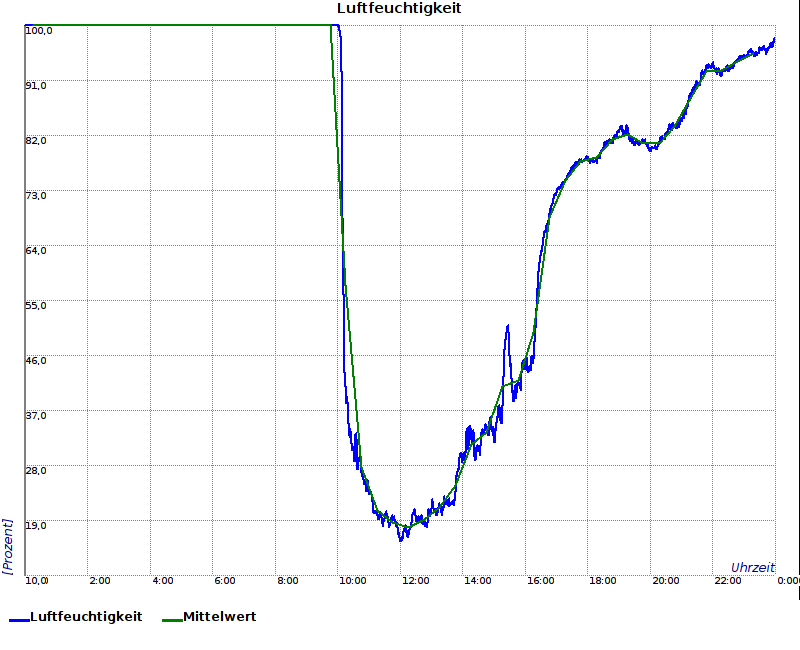Click the 12:00 tick on time axis
800x650 pixels.
point(415,580)
